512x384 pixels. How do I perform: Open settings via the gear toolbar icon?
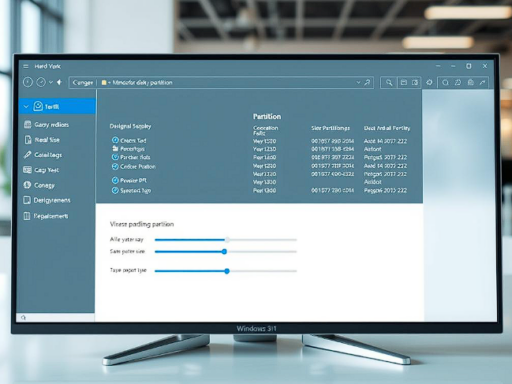coord(430,82)
